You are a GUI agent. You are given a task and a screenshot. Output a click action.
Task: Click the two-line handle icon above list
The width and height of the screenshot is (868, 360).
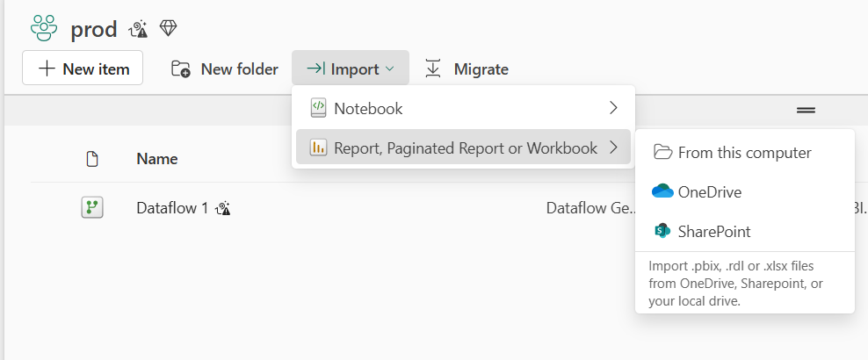[x=806, y=110]
